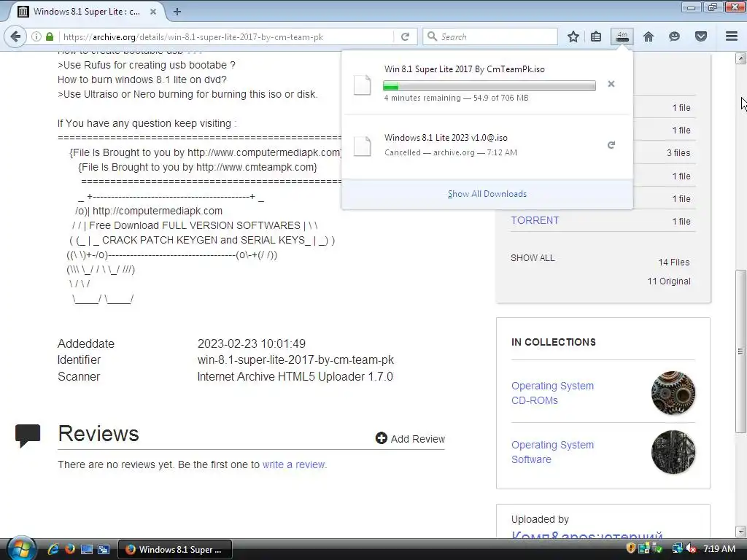
Task: Open Operating System Software collection
Action: click(x=553, y=452)
